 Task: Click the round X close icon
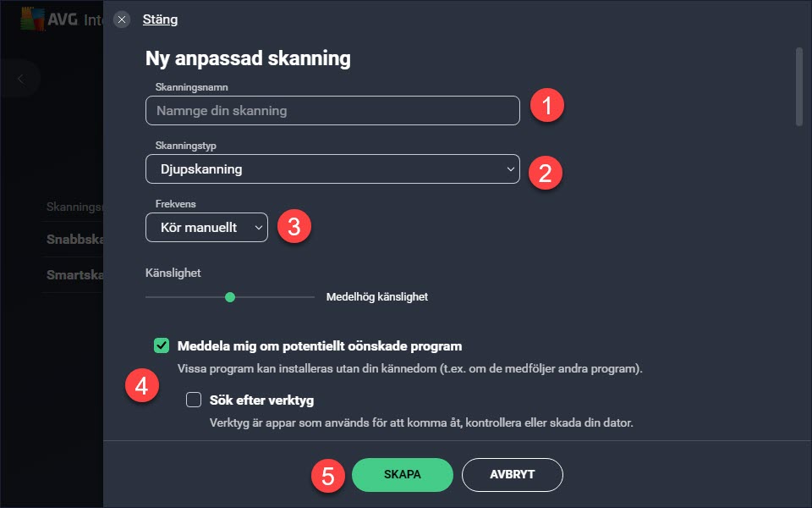click(x=122, y=19)
